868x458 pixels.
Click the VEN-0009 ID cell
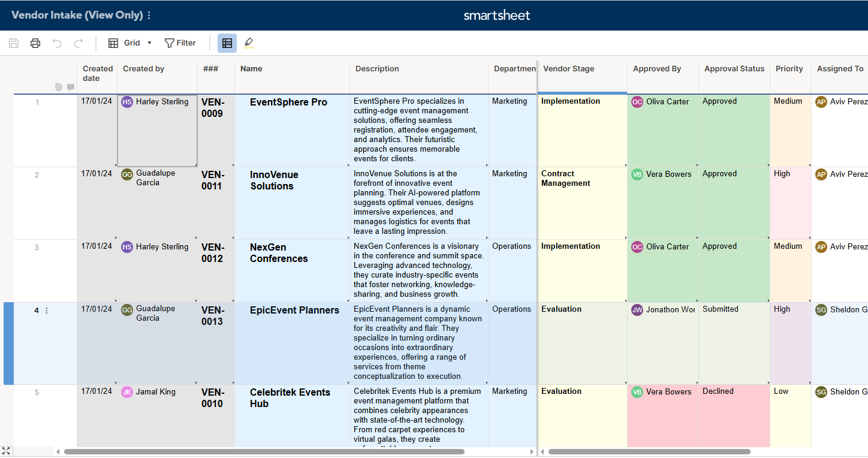pyautogui.click(x=216, y=131)
